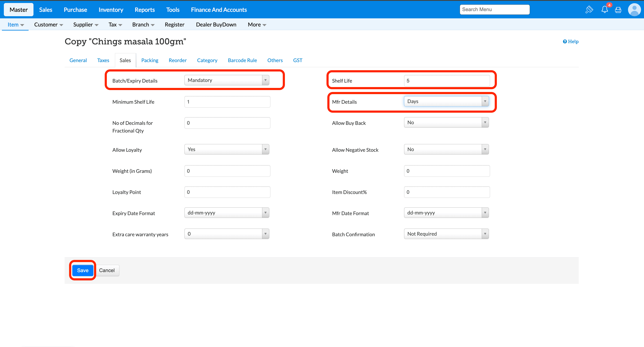Image resolution: width=644 pixels, height=347 pixels.
Task: Click the Help question mark link
Action: pyautogui.click(x=570, y=42)
